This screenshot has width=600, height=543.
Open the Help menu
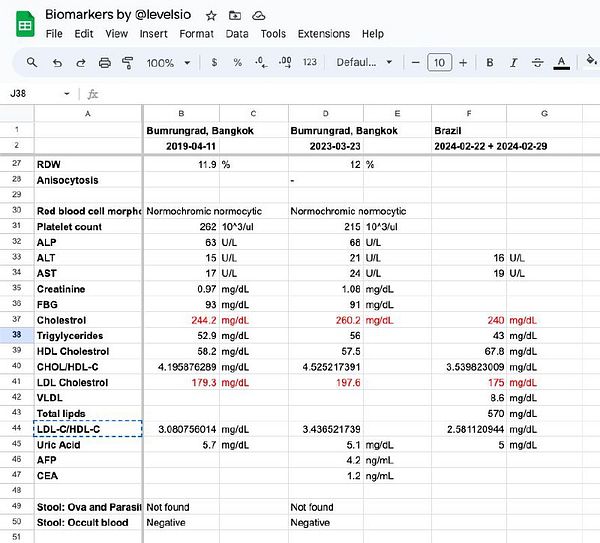coord(373,34)
